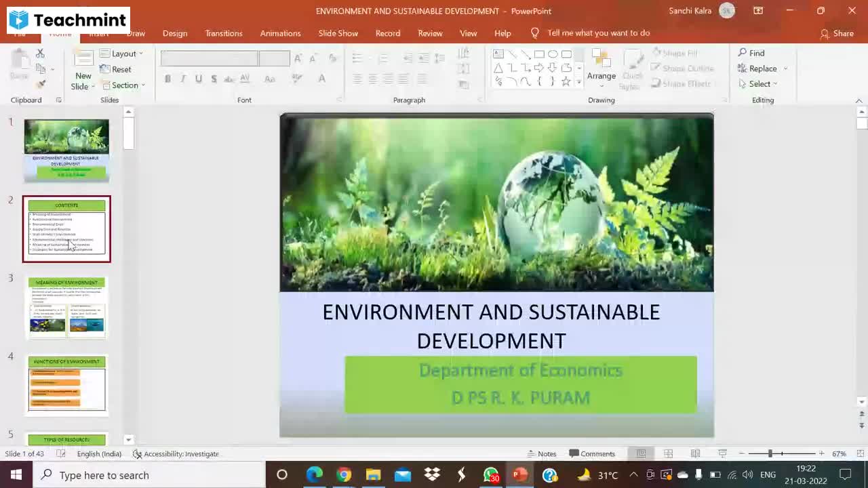Click the Share button
The image size is (868, 488).
(837, 33)
